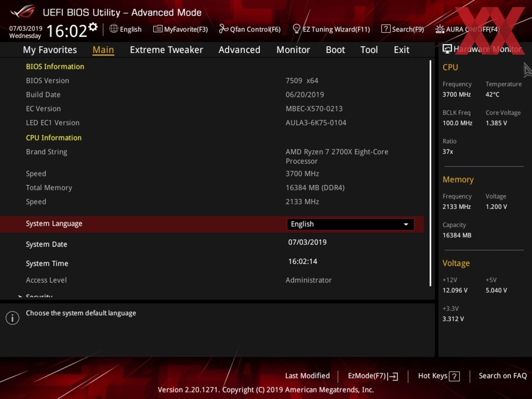Screen dimensions: 532x399
Task: Click the info icon in help area
Action: pos(13,318)
